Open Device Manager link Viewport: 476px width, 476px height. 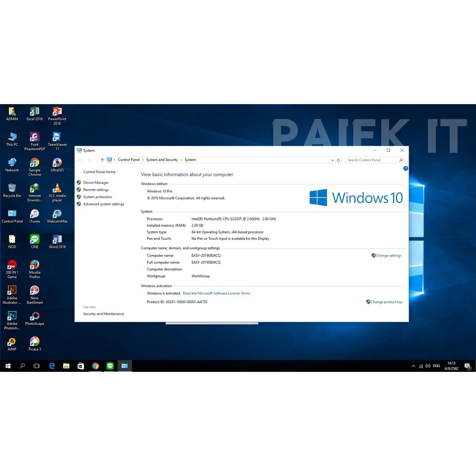pyautogui.click(x=96, y=183)
